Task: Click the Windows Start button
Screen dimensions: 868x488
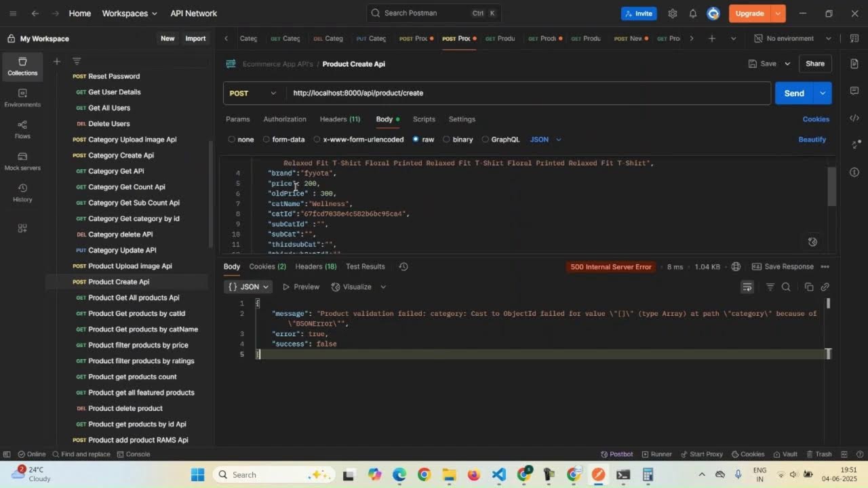Action: [x=197, y=474]
